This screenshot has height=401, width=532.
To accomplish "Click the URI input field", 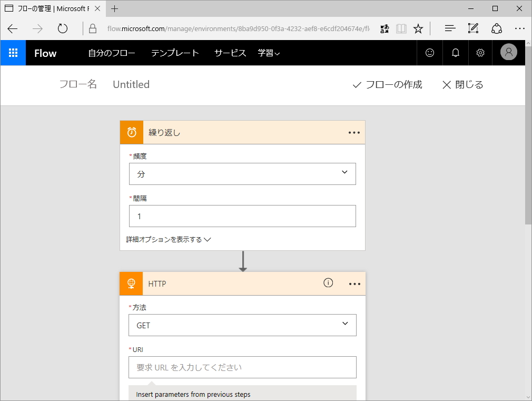I will (242, 367).
